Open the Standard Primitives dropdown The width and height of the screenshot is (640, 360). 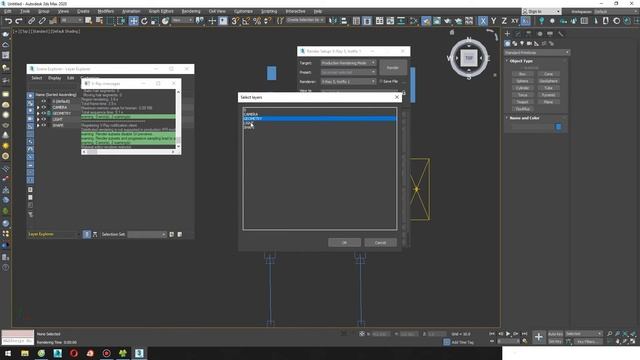(537, 53)
